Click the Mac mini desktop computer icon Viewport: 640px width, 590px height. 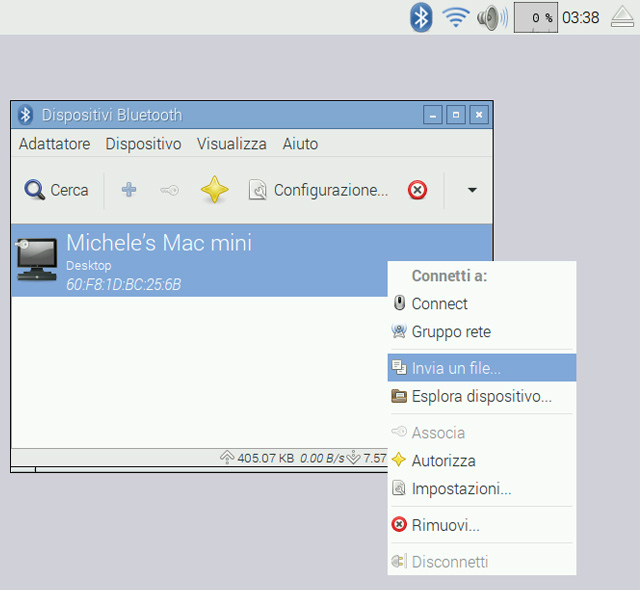tap(37, 260)
